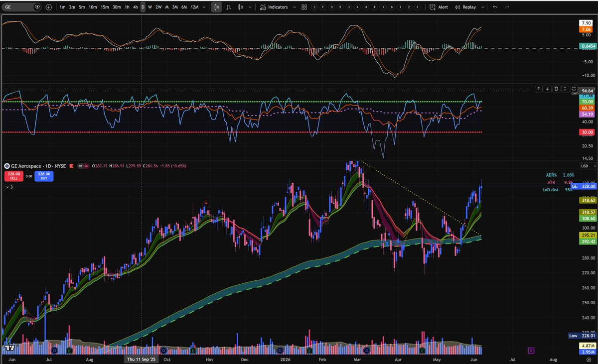Switch to 15m interval
The image size is (598, 364).
point(105,7)
